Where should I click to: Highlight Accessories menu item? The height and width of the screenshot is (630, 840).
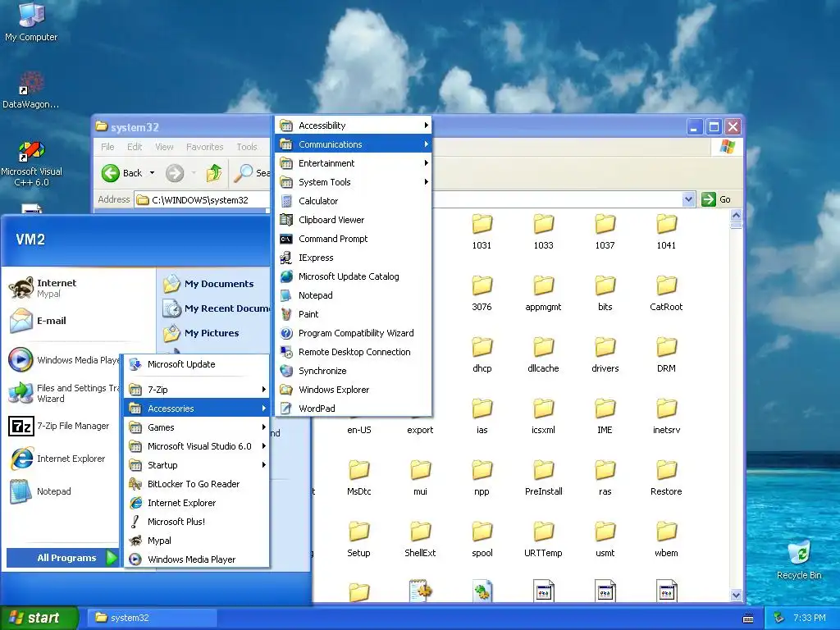point(197,409)
